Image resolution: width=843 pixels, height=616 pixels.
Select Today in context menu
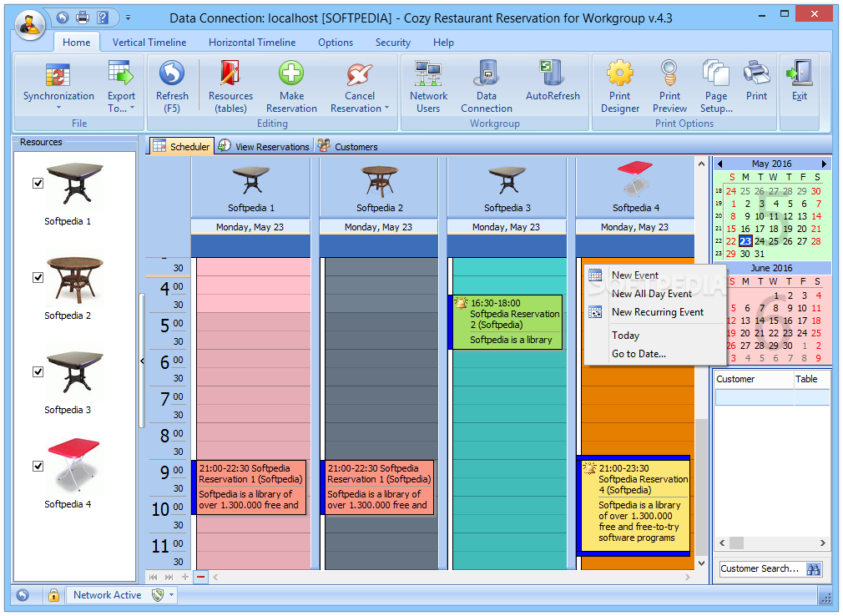coord(655,336)
